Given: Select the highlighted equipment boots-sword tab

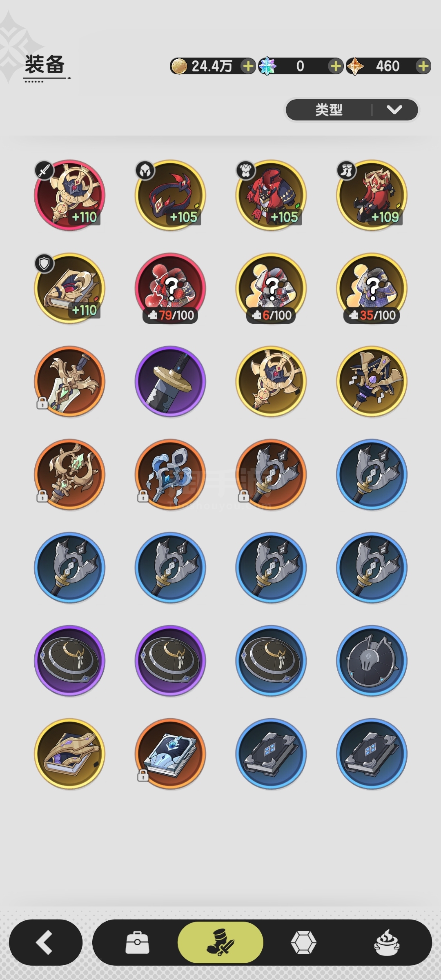Looking at the screenshot, I should (220, 942).
